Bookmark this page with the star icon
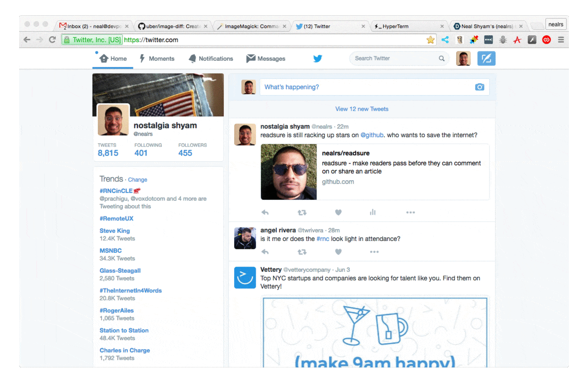Viewport: 588px width, 390px height. (430, 40)
